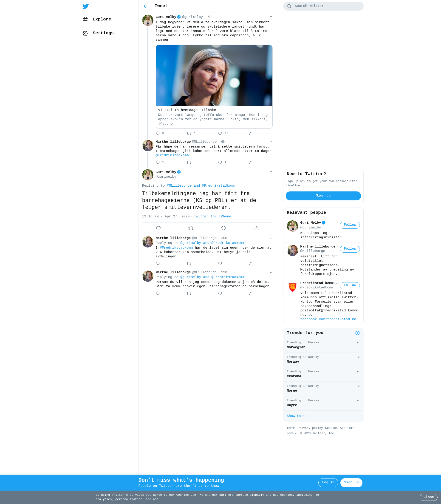This screenshot has width=441, height=504.
Task: Reply to the main tweet about smittevernveilederen
Action: click(158, 228)
